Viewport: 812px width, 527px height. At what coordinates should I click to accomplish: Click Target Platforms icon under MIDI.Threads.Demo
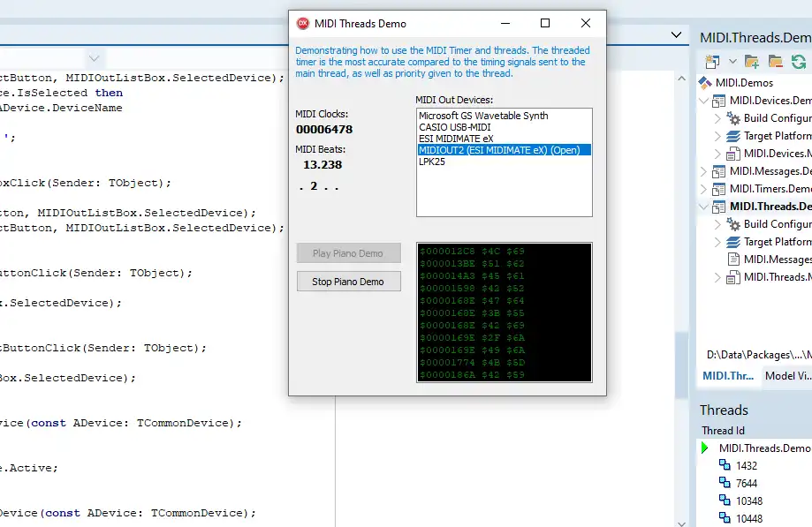click(x=732, y=242)
